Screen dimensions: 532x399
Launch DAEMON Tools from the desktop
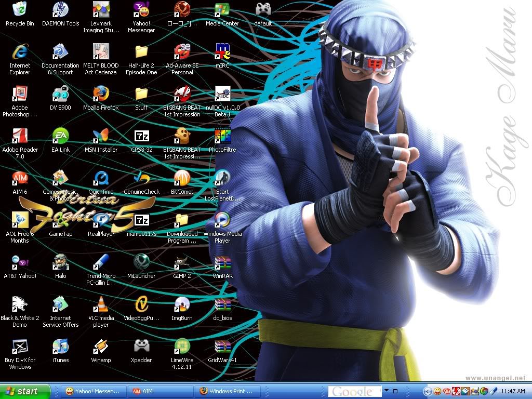pyautogui.click(x=60, y=9)
